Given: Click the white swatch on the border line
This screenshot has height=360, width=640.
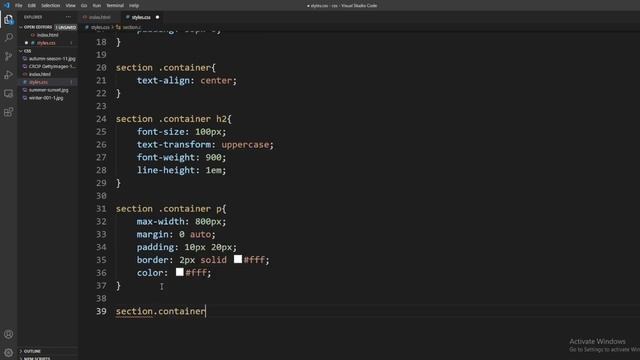Looking at the screenshot, I should 238,259.
